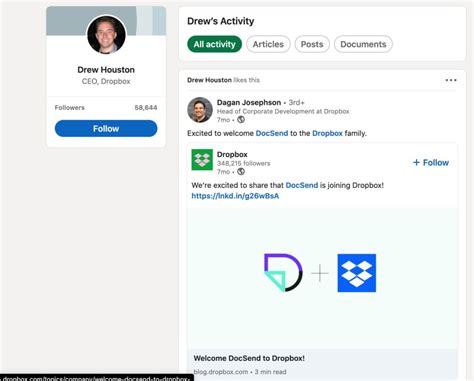The width and height of the screenshot is (474, 381).
Task: Switch to the Posts filter
Action: pyautogui.click(x=312, y=44)
